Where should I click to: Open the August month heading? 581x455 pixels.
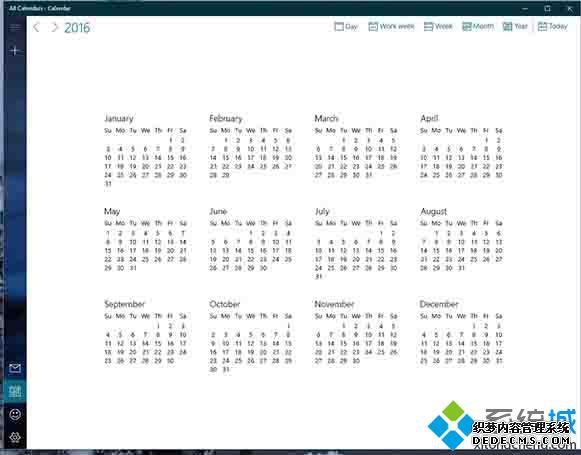(x=434, y=211)
